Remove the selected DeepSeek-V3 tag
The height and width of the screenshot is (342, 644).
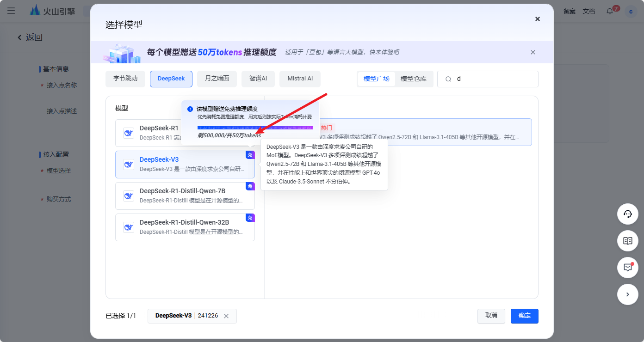pyautogui.click(x=226, y=316)
